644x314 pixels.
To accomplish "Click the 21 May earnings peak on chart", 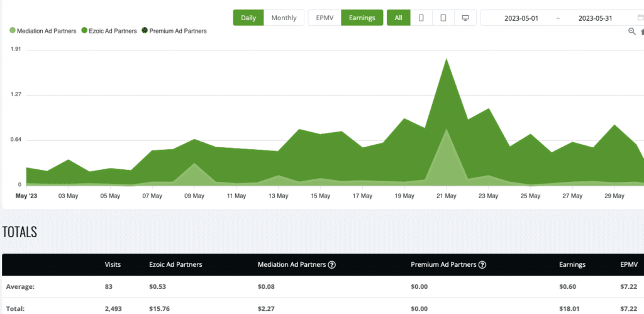I will (x=446, y=59).
